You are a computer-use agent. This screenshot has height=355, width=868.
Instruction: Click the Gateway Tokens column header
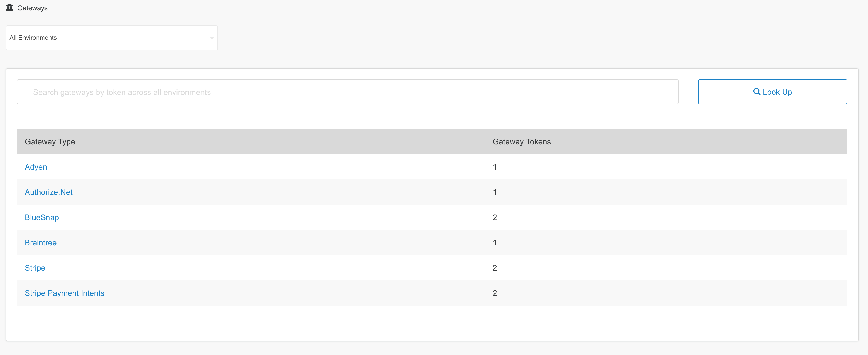point(522,142)
